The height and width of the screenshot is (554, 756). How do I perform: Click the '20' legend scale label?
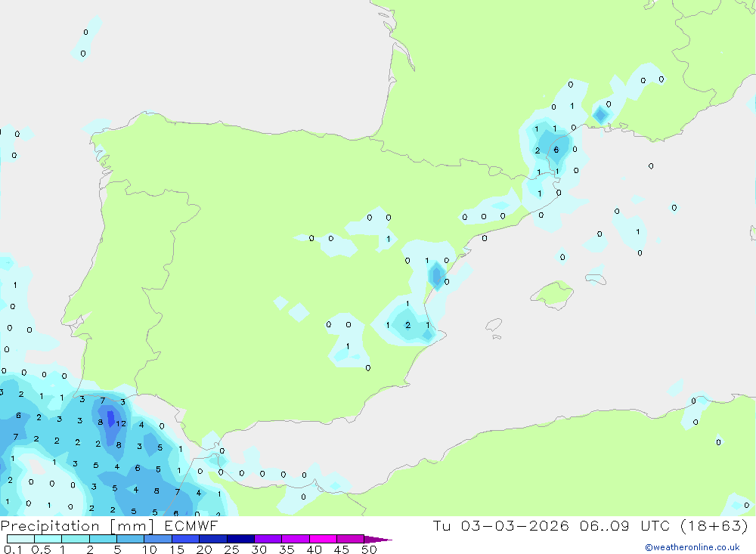point(204,549)
